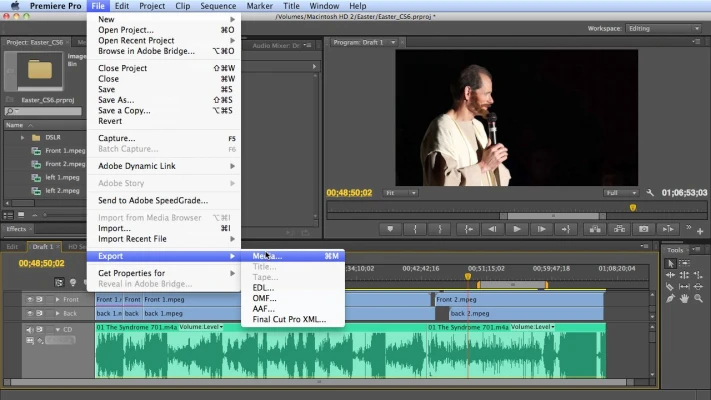Image resolution: width=711 pixels, height=400 pixels.
Task: Open the button editor plus icon
Action: [700, 231]
